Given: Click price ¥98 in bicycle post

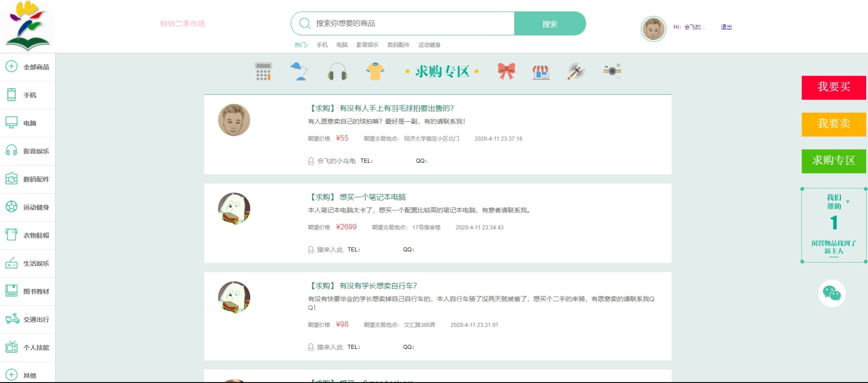Looking at the screenshot, I should [x=342, y=324].
